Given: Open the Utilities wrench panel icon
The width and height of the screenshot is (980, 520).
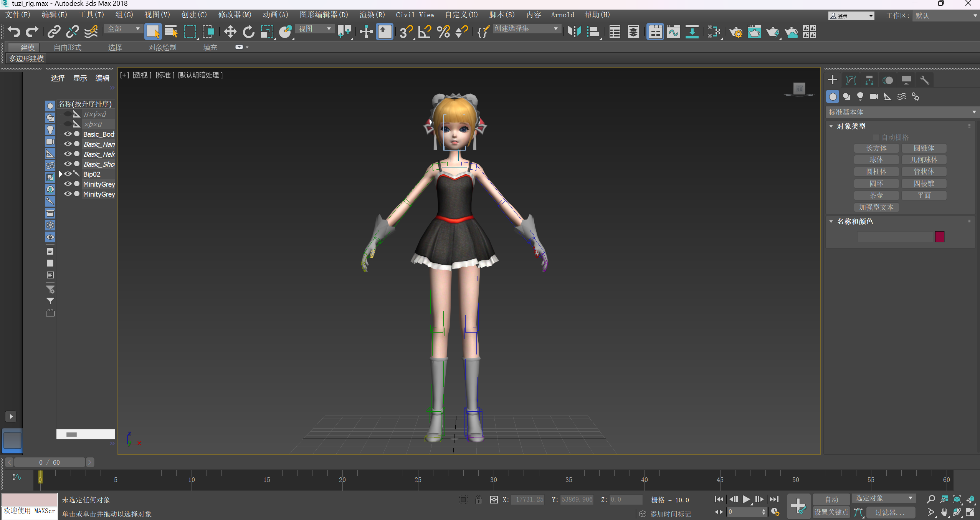Looking at the screenshot, I should [x=925, y=80].
